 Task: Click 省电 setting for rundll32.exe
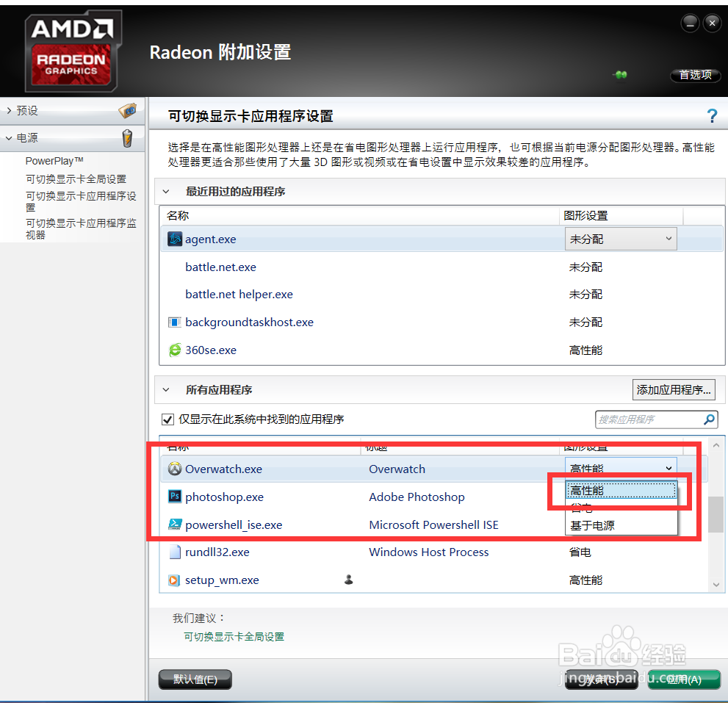click(580, 552)
